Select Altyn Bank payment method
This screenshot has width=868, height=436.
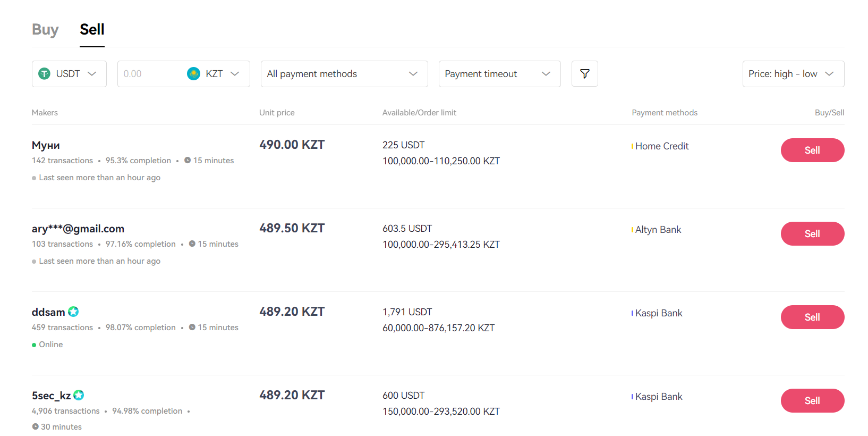tap(658, 230)
